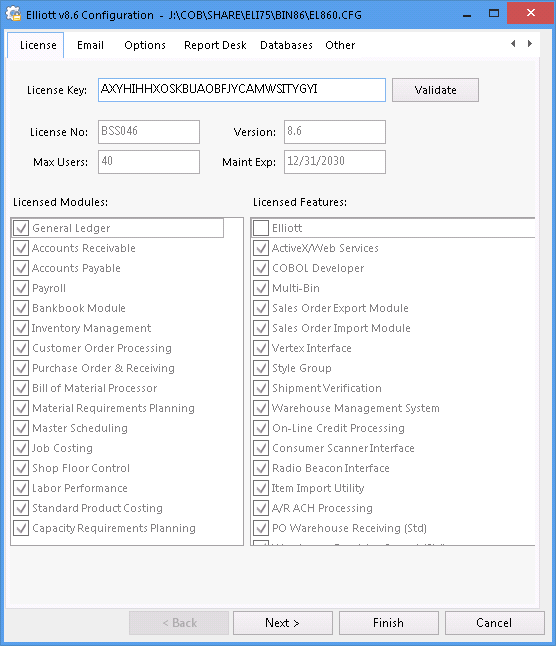The height and width of the screenshot is (646, 556).
Task: Click the right tab scroll arrow
Action: point(530,44)
